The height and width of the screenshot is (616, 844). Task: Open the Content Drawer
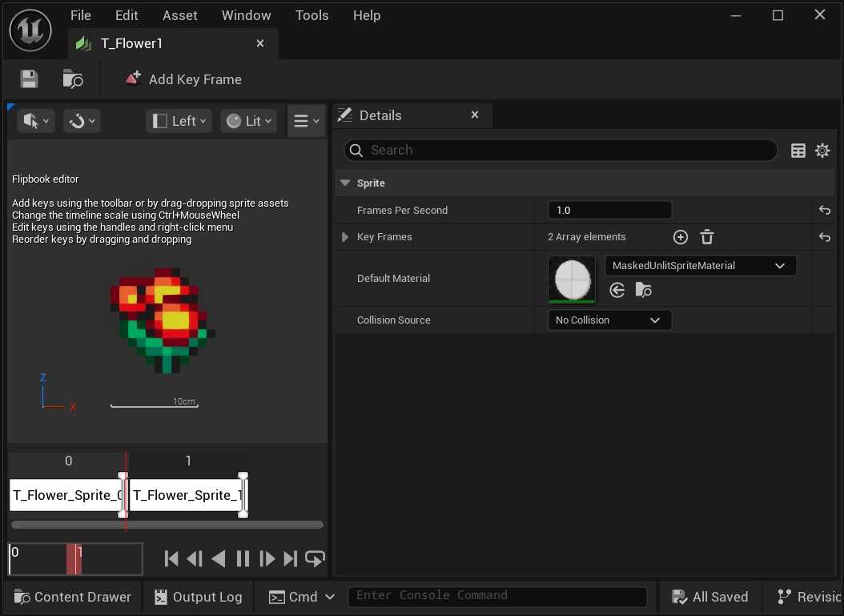(73, 597)
